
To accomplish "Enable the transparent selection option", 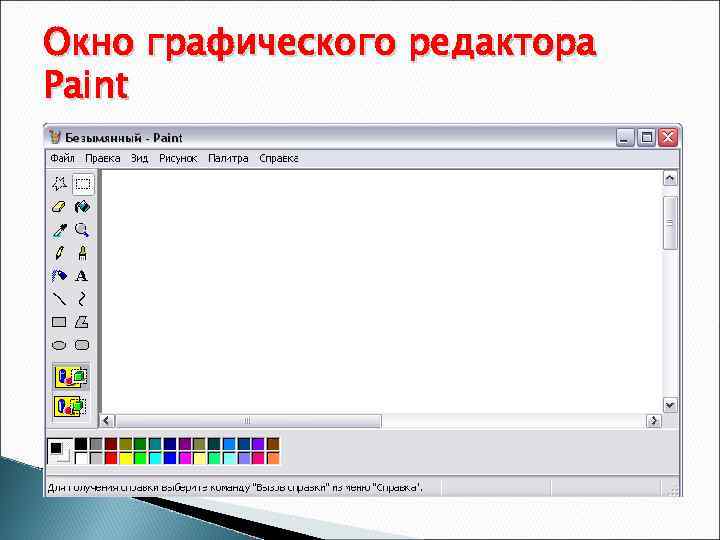I will click(x=71, y=406).
